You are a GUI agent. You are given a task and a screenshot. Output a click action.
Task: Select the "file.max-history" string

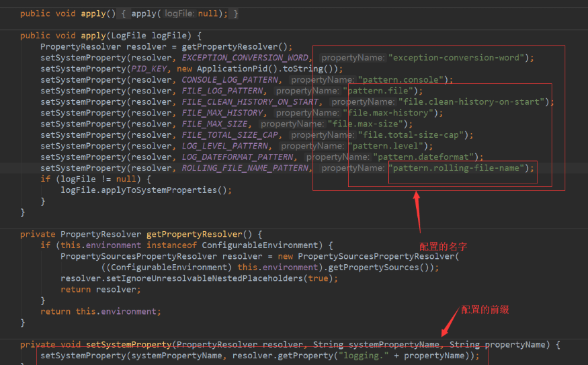(x=388, y=113)
